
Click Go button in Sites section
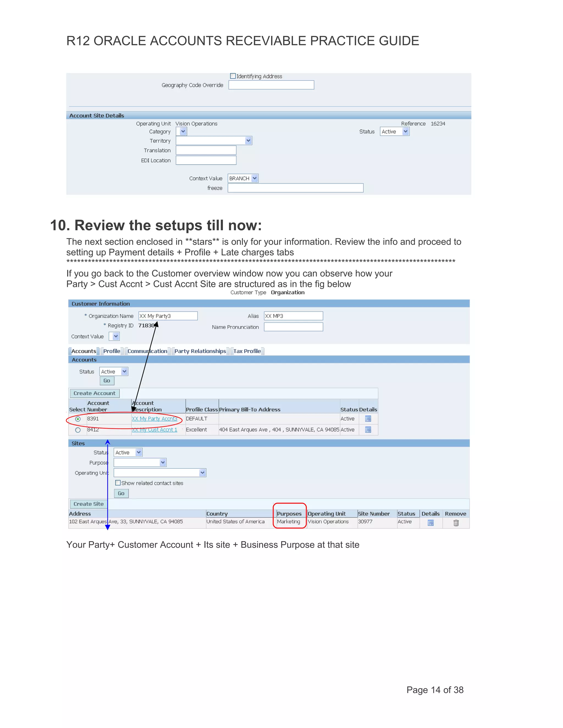tap(121, 493)
